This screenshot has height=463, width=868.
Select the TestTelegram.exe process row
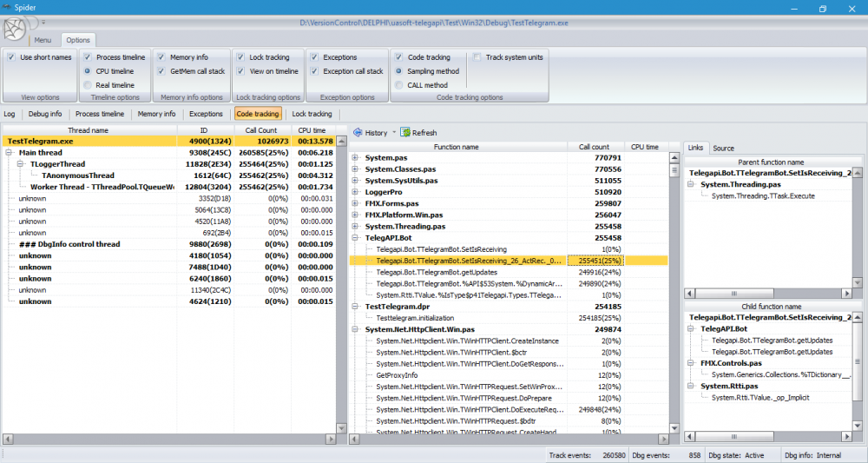pyautogui.click(x=169, y=142)
